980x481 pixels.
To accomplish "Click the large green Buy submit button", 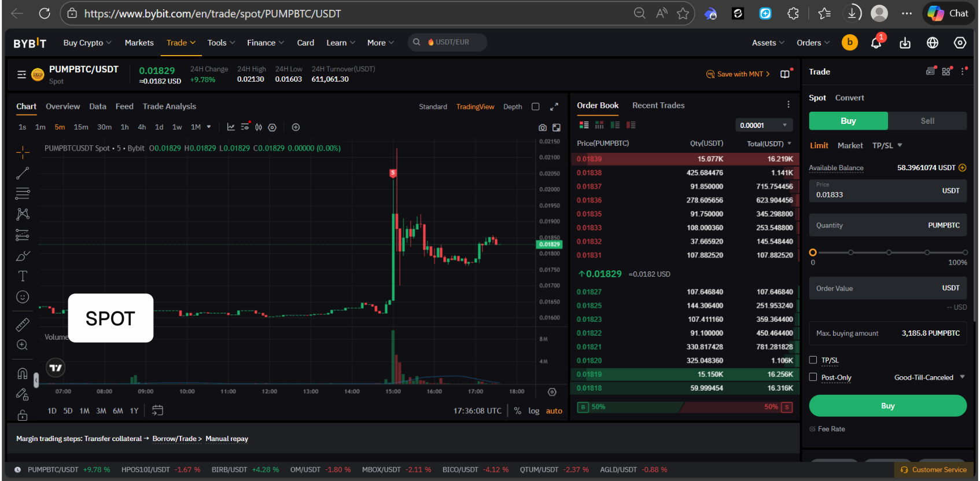I will coord(887,406).
